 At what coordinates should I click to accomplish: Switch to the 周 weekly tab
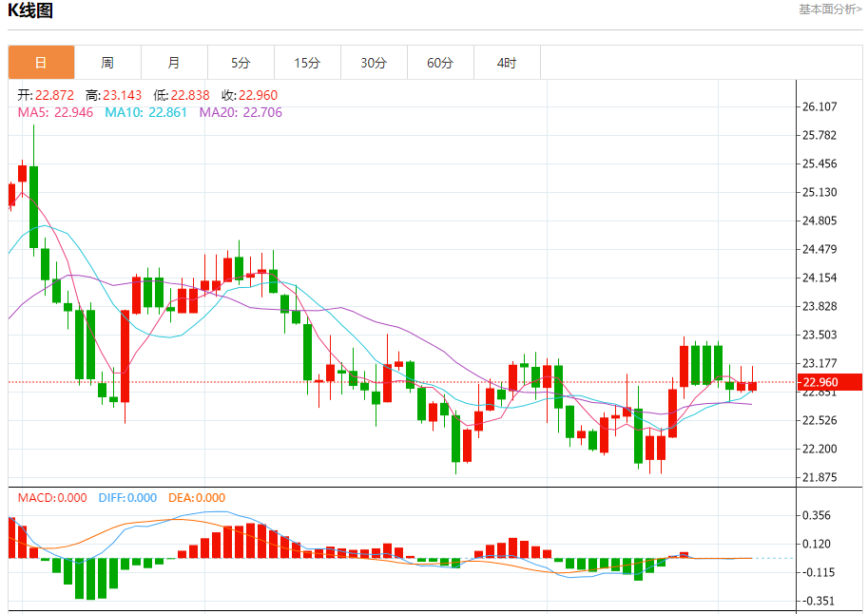[x=108, y=63]
